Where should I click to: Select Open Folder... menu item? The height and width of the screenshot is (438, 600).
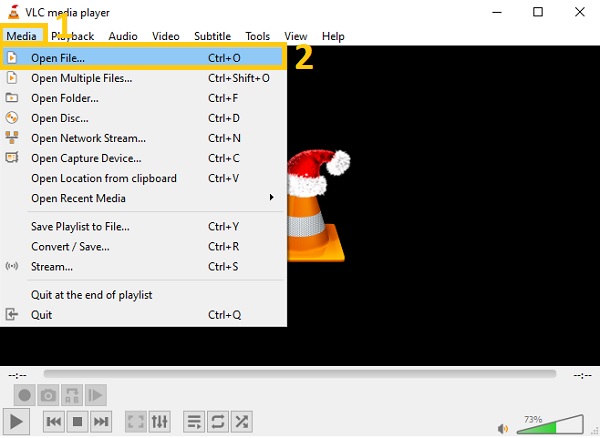click(x=143, y=98)
